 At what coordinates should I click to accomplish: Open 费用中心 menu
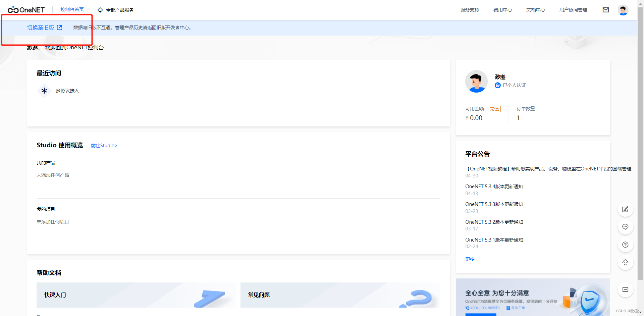[502, 10]
